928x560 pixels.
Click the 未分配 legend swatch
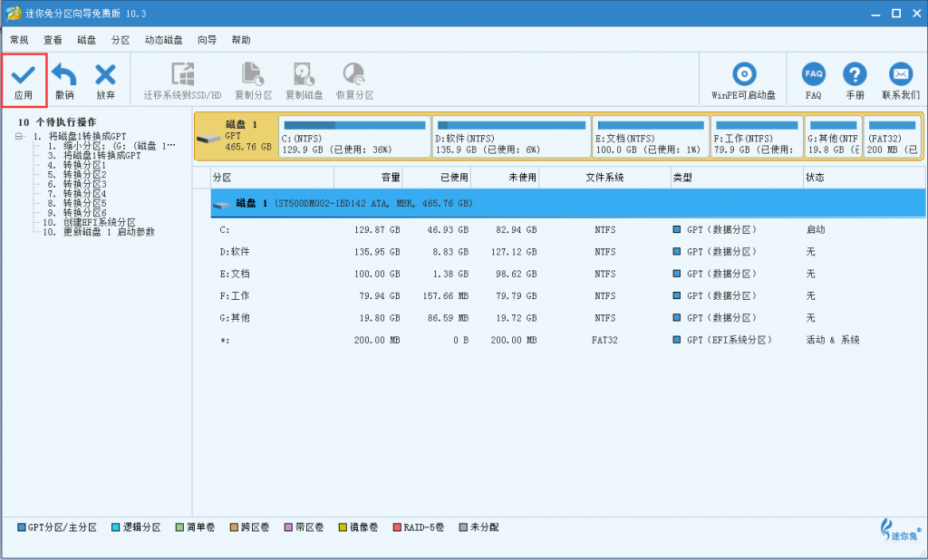pos(463,527)
